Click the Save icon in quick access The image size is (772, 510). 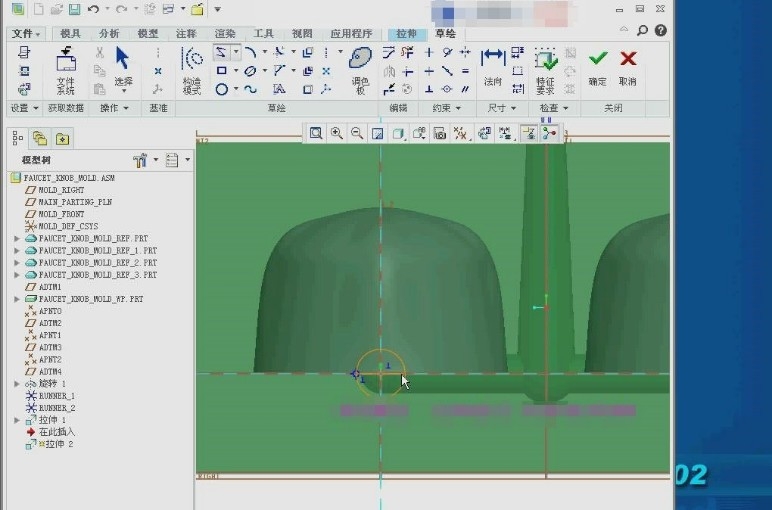[x=74, y=9]
